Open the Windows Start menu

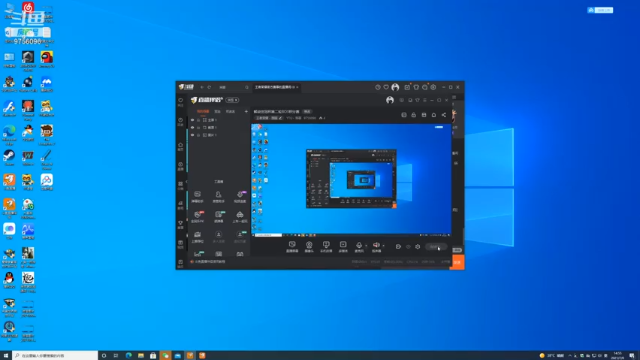6,356
